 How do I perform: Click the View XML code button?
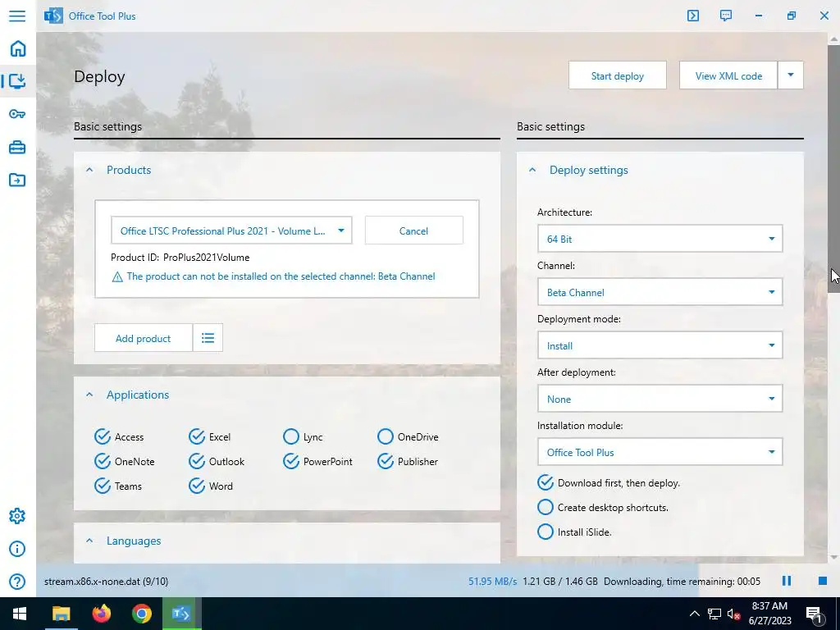click(x=728, y=75)
